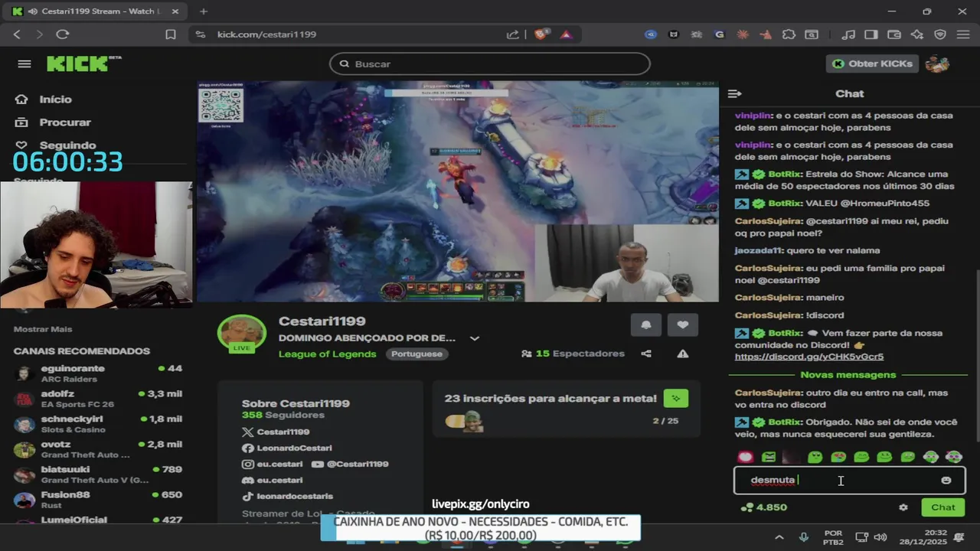Open the League of Legends category link
The image size is (980, 551).
pos(327,354)
